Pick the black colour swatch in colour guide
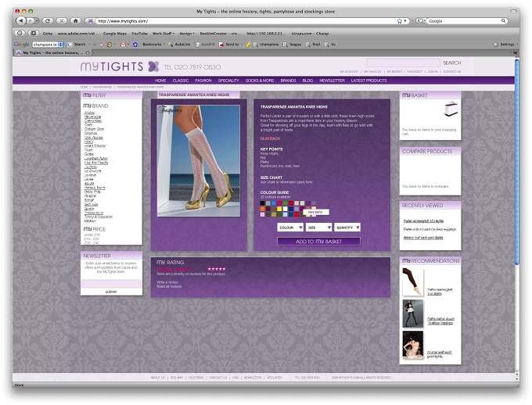 tap(263, 203)
